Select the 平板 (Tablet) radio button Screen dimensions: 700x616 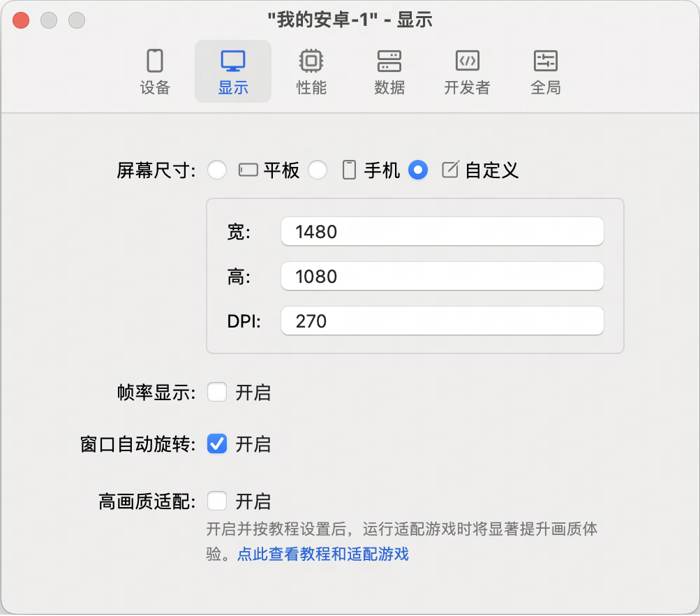click(217, 170)
